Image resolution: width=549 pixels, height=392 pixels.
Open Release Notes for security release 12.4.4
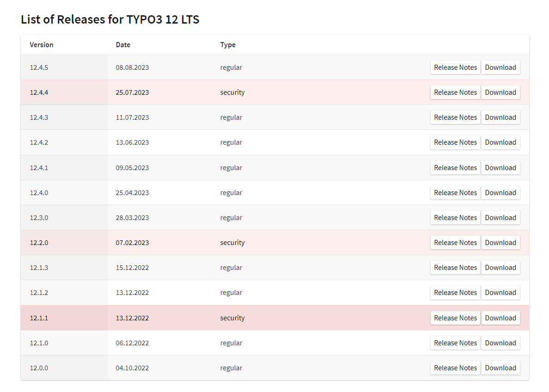(x=455, y=92)
